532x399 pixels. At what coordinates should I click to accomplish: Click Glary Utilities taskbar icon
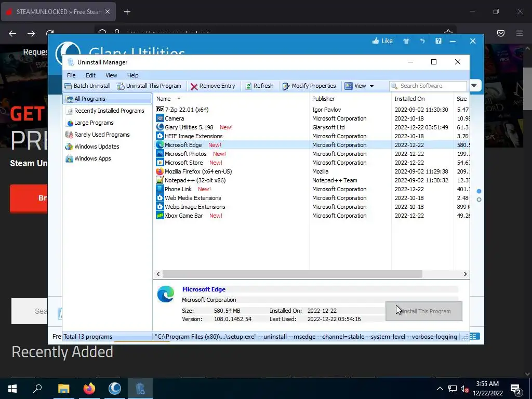[115, 389]
